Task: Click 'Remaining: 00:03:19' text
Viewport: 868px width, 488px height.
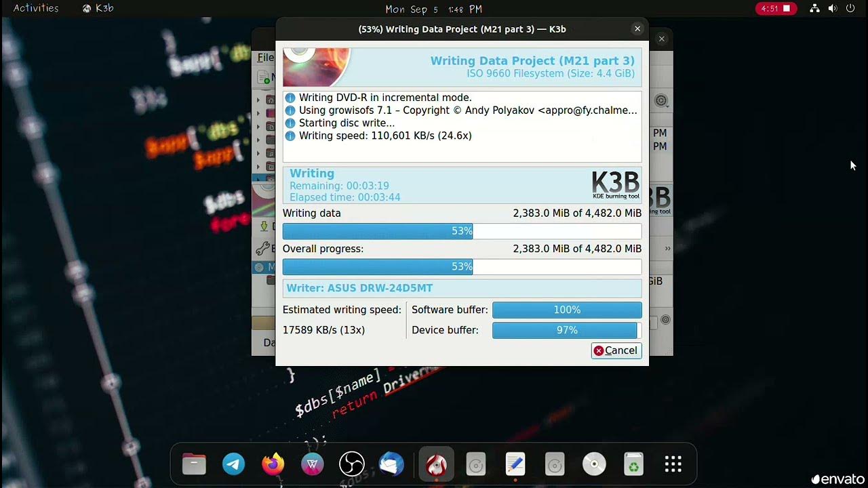Action: [339, 186]
